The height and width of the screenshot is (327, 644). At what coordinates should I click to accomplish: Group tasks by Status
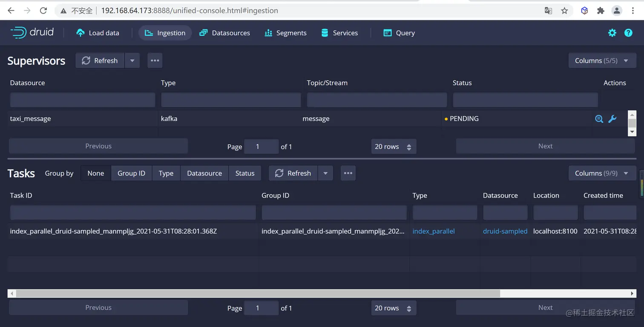tap(245, 173)
